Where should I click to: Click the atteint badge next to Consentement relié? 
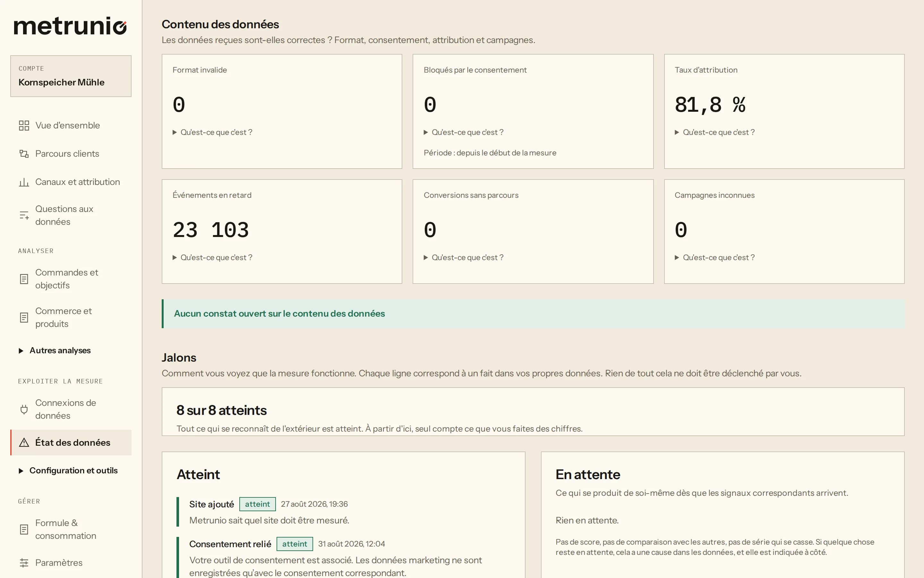[295, 544]
